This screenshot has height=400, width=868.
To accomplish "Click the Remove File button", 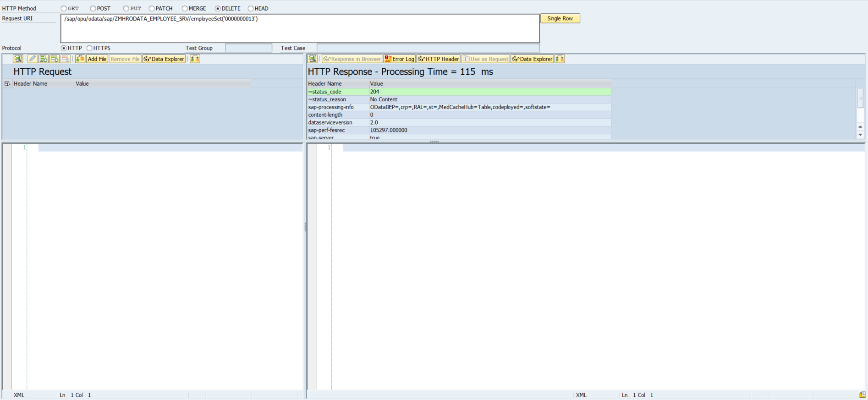I will coord(125,59).
